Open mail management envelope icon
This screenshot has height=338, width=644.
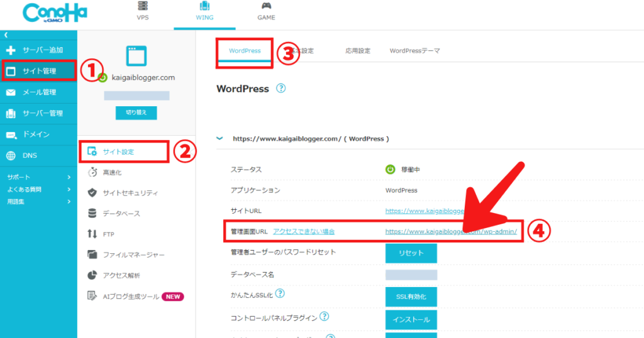click(x=11, y=92)
